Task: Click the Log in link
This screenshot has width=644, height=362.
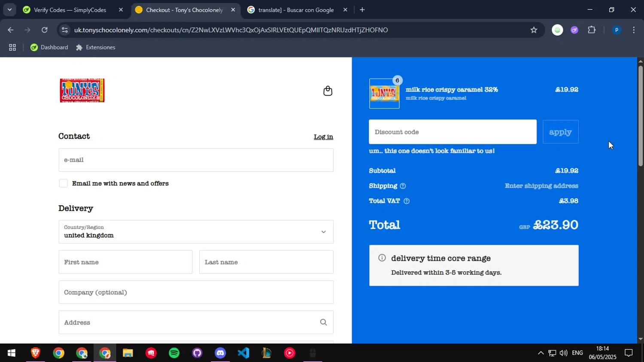Action: click(323, 137)
